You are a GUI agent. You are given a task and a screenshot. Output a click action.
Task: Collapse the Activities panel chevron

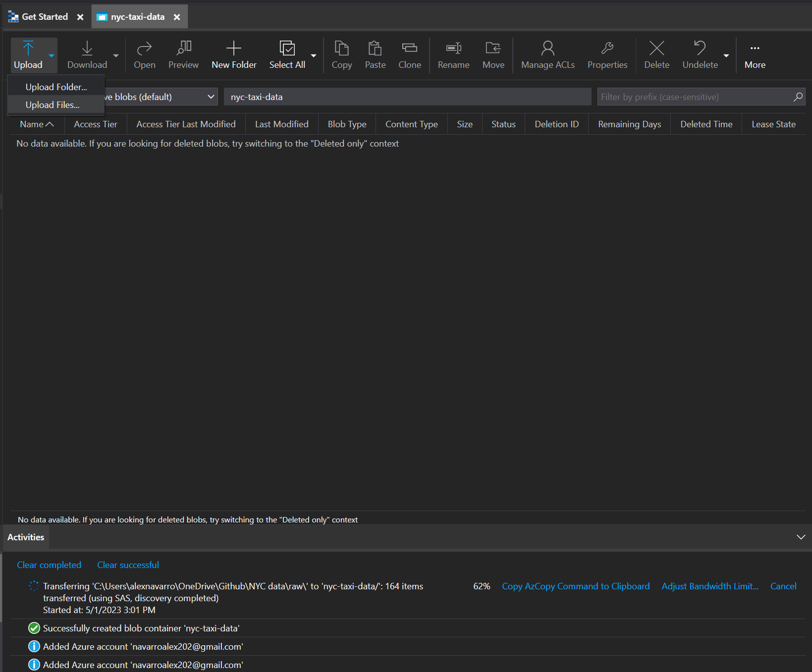(x=801, y=537)
